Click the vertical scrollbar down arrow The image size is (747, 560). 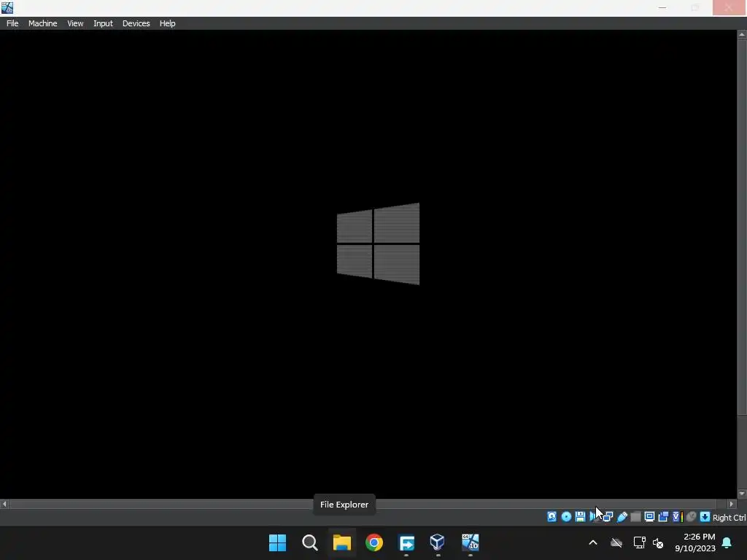pos(742,494)
